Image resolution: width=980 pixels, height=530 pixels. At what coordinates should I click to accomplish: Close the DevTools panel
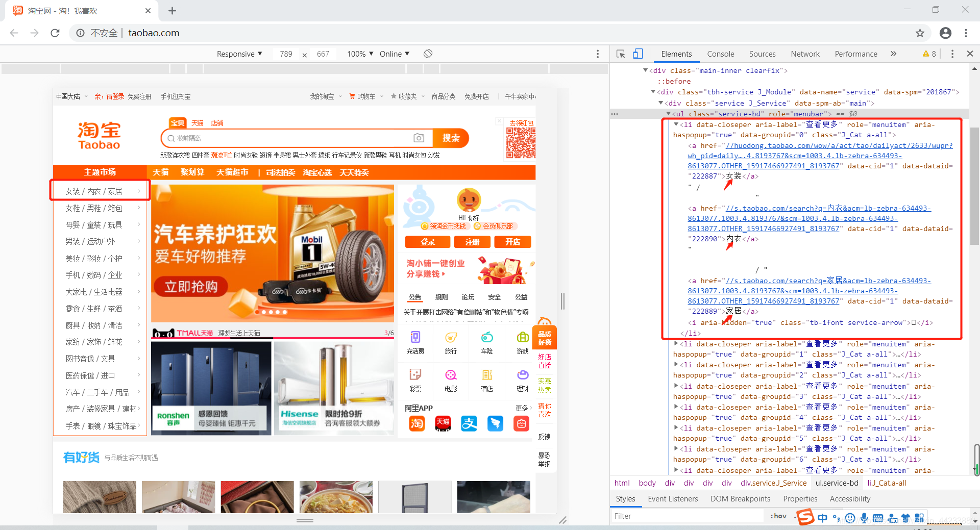tap(970, 54)
